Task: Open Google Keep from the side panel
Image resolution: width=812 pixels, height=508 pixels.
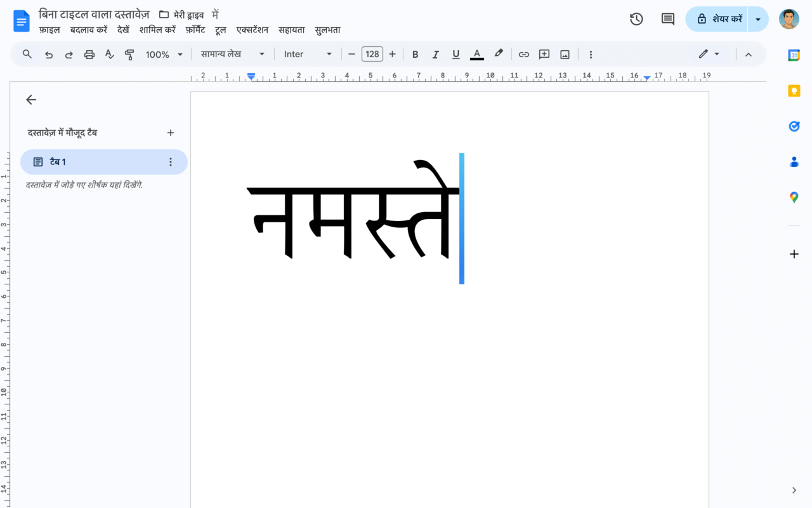Action: click(794, 91)
